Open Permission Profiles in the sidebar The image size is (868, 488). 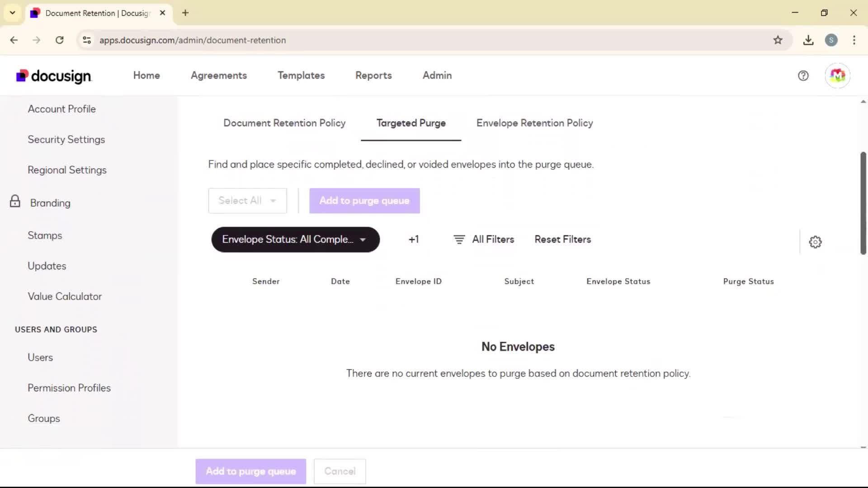click(x=69, y=388)
